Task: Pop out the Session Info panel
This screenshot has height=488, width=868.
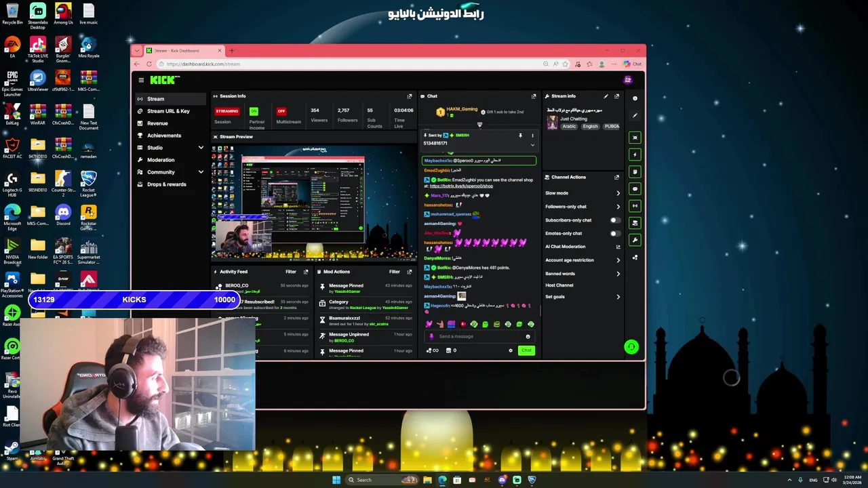Action: pos(409,96)
